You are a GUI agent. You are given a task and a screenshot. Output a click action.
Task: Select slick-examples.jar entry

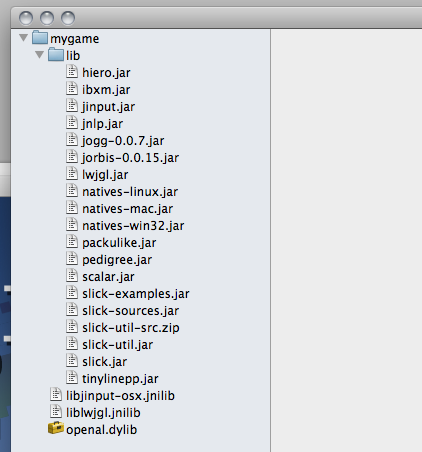point(136,294)
